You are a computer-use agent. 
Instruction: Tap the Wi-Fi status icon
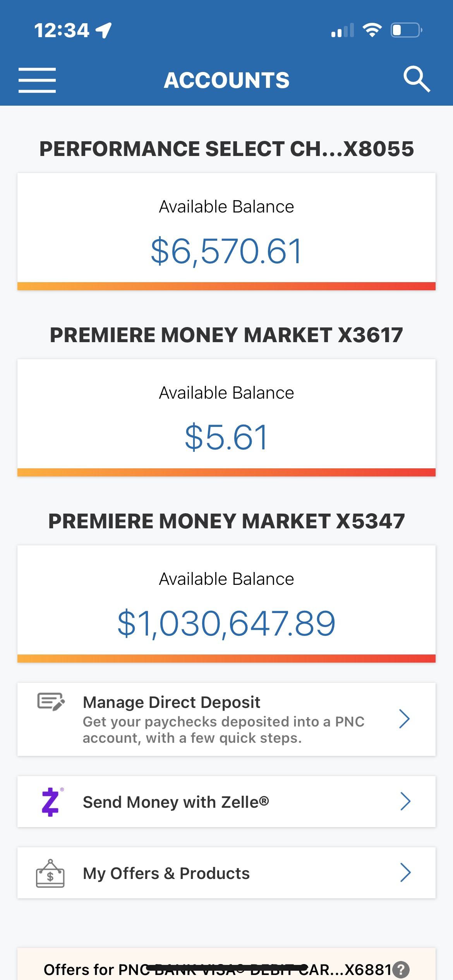coord(372,30)
